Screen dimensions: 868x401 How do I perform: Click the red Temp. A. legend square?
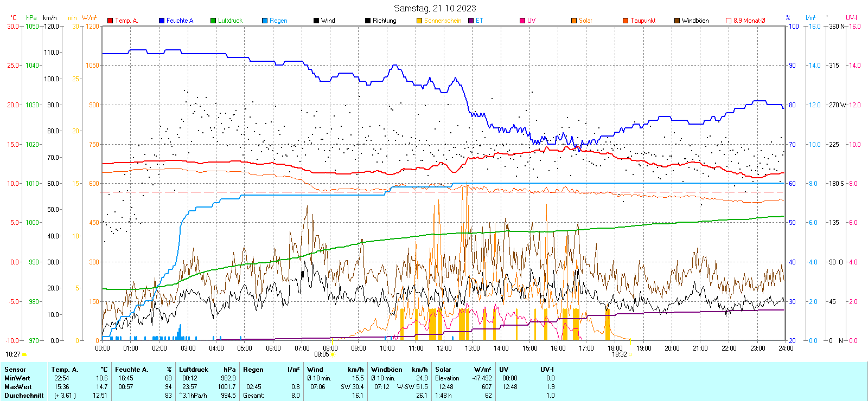110,21
